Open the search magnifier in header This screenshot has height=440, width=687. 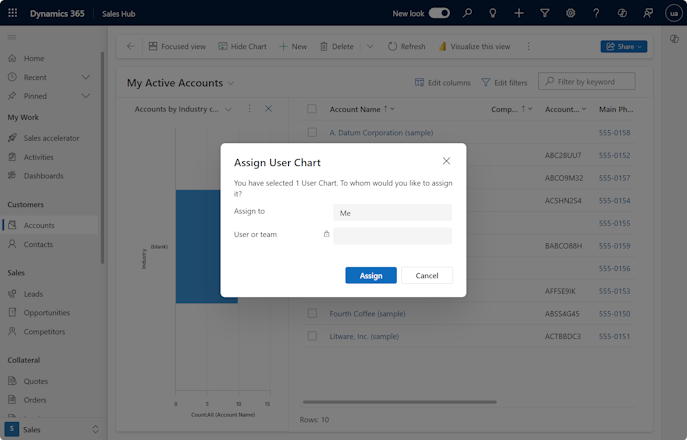click(467, 13)
